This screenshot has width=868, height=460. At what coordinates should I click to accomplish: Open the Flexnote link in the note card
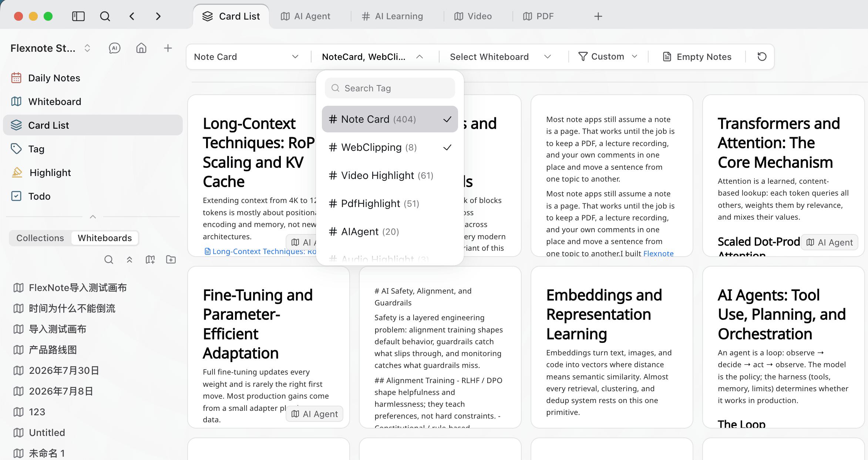click(659, 253)
